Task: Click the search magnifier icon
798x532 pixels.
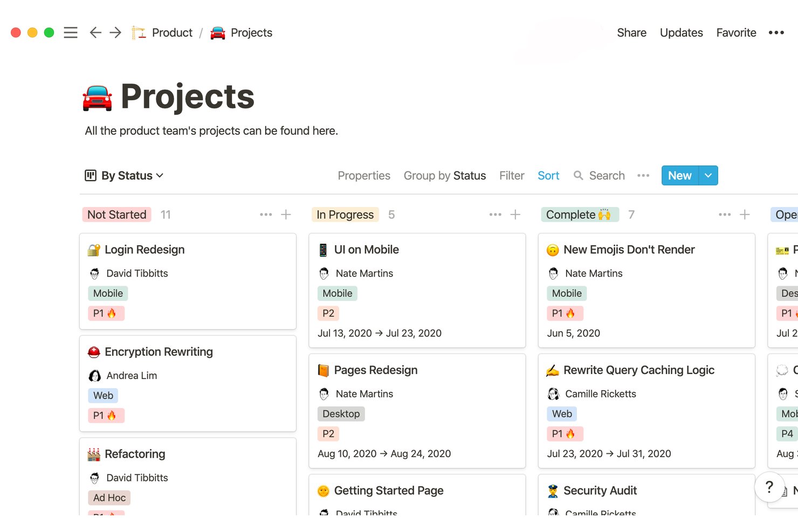Action: [578, 176]
